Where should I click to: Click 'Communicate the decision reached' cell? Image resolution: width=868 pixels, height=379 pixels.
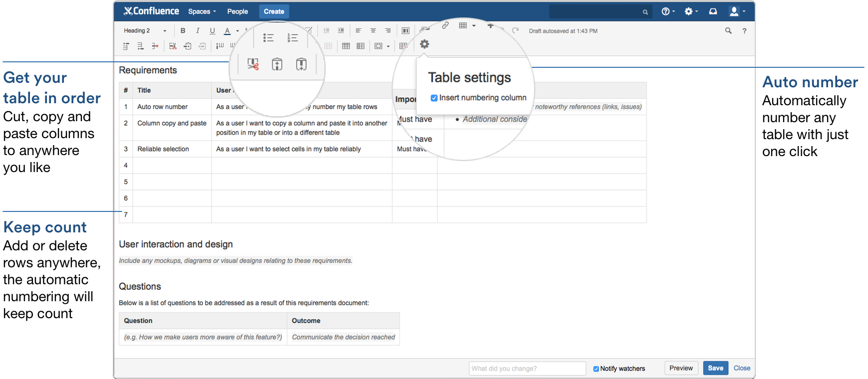[x=343, y=337]
